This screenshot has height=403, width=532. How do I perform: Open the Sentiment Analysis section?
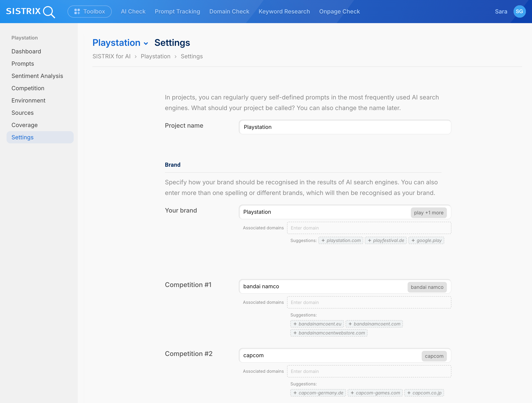click(37, 76)
